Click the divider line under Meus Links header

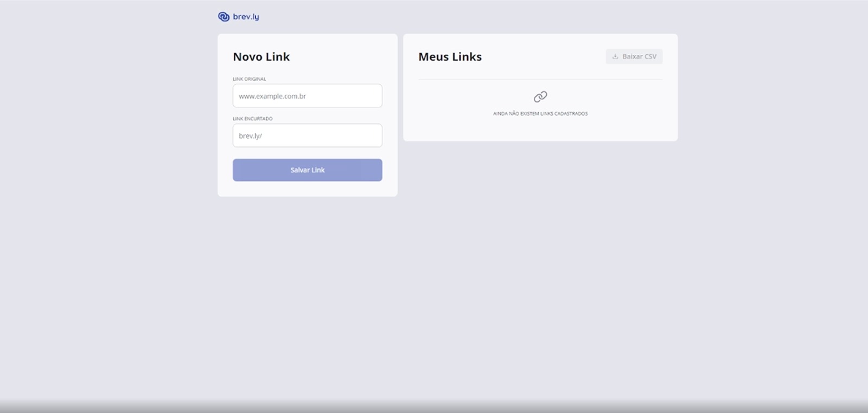[540, 80]
